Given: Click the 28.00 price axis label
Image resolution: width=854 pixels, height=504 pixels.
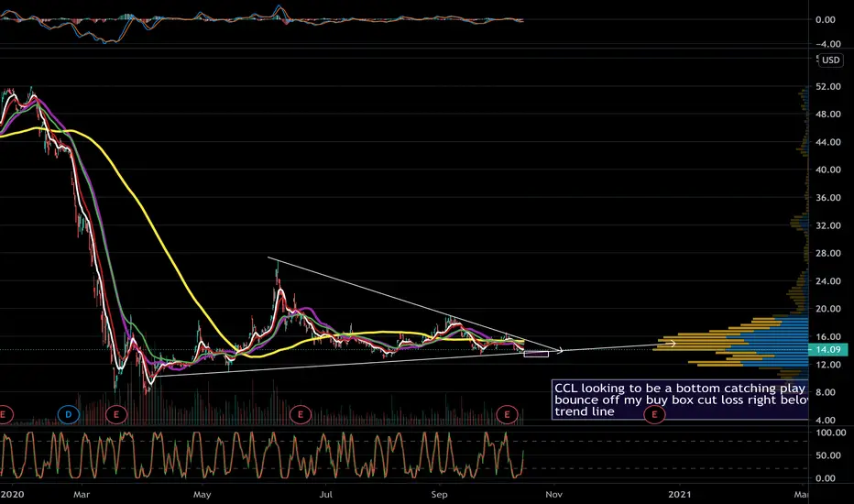Looking at the screenshot, I should (827, 253).
